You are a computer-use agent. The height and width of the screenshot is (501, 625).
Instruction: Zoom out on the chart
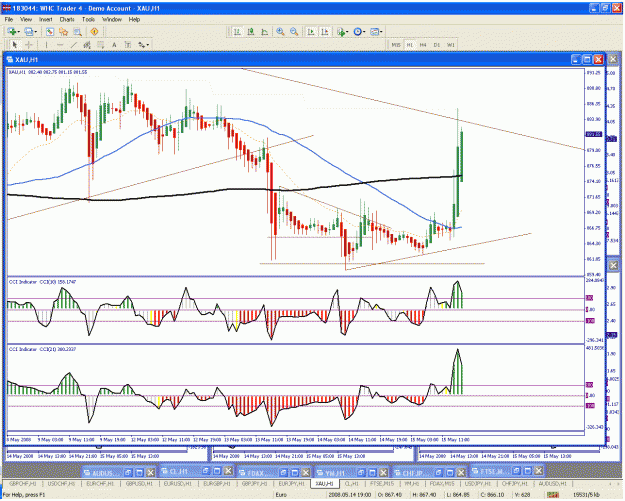(294, 31)
